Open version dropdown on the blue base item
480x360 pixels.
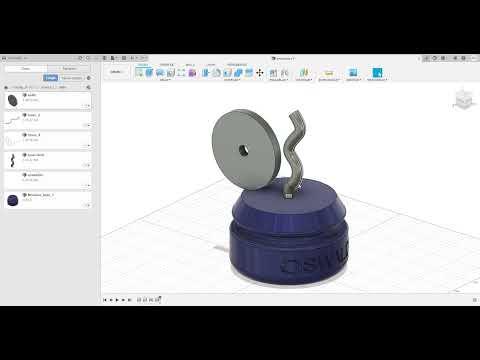87,205
